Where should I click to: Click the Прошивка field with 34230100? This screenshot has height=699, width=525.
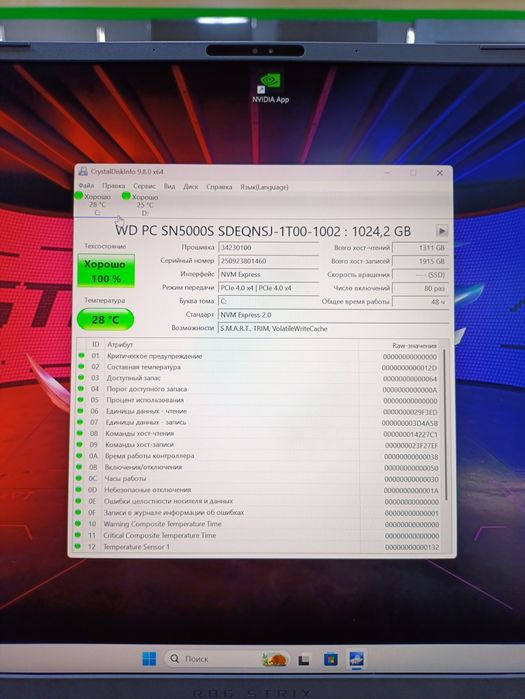click(x=269, y=247)
